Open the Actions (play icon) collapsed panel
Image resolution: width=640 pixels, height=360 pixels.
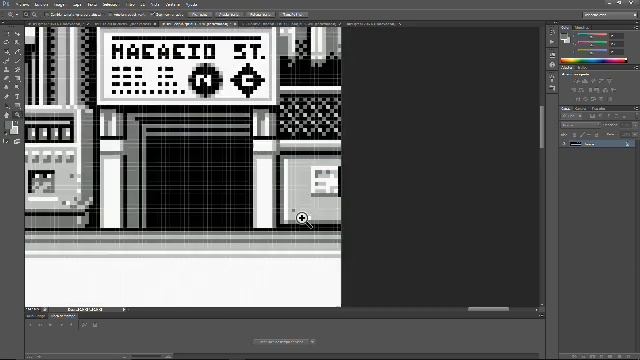[x=552, y=42]
